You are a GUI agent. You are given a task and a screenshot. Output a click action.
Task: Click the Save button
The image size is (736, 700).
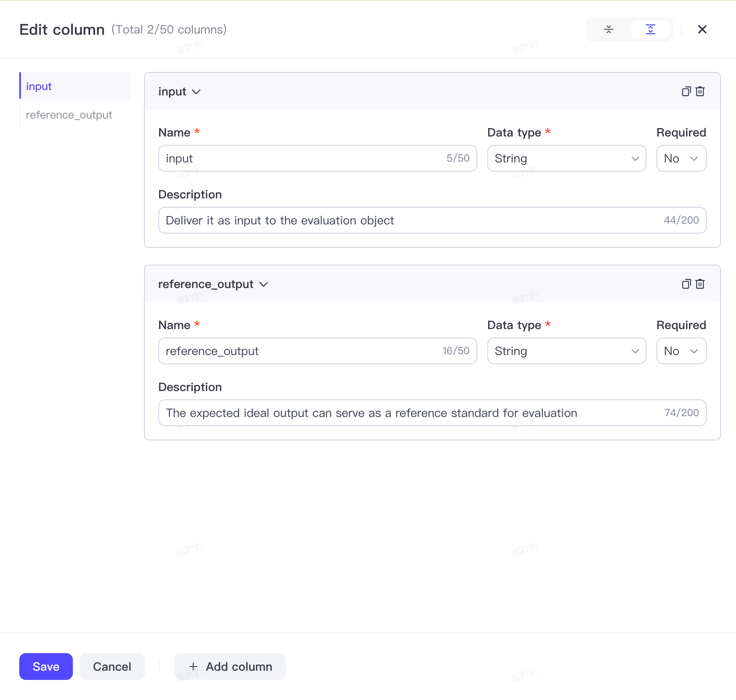point(46,667)
